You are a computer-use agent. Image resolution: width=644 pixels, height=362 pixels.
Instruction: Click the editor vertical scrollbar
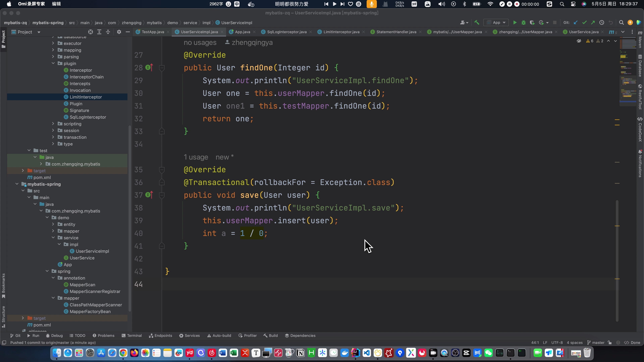click(x=617, y=260)
